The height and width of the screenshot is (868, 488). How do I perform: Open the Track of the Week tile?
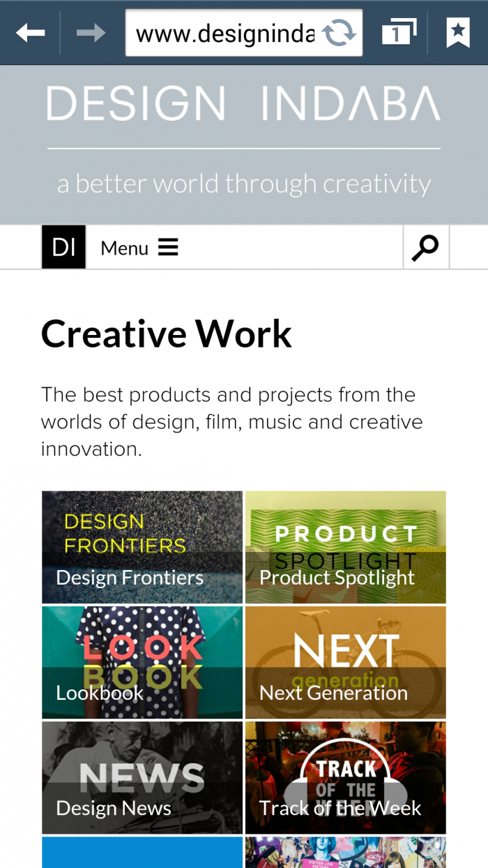click(346, 777)
